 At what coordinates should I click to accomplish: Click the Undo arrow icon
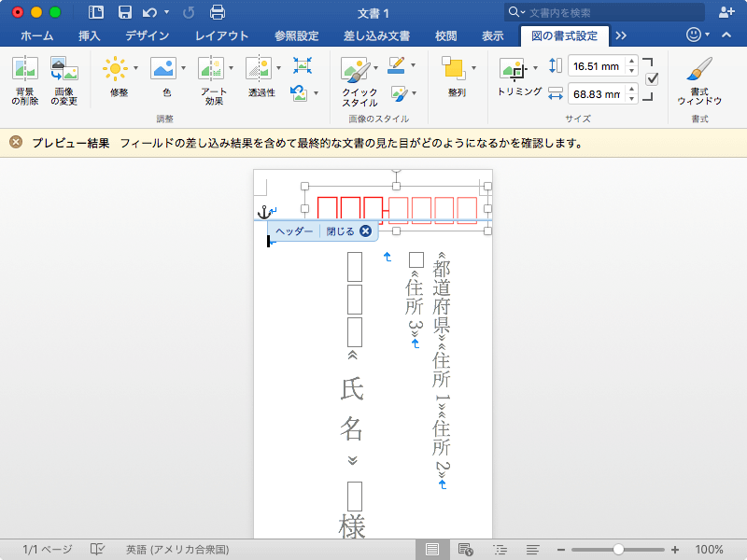point(149,12)
